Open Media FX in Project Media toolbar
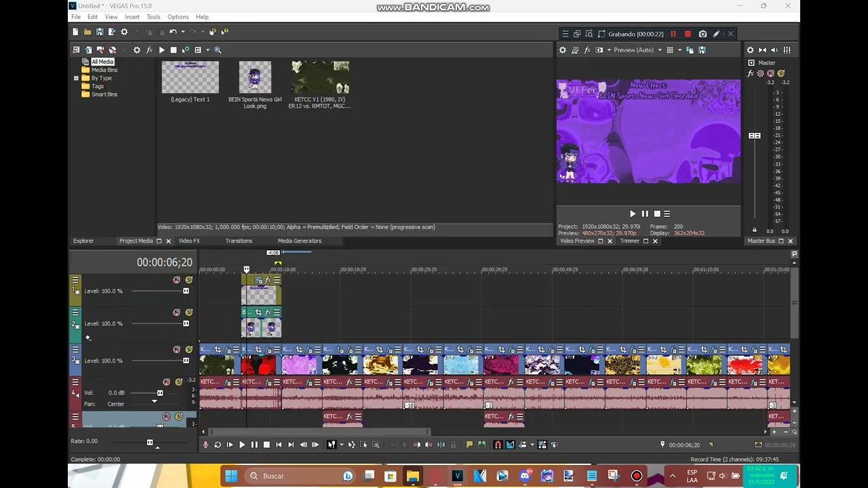This screenshot has width=868, height=488. (x=149, y=50)
